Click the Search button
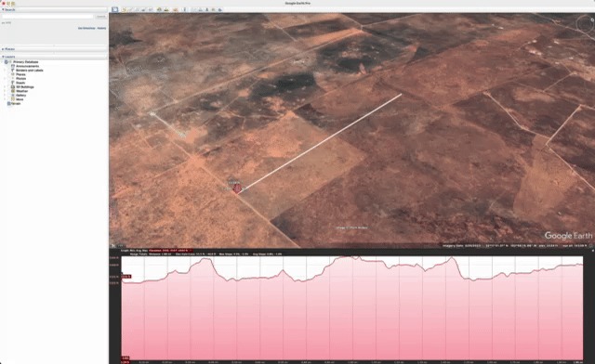 click(101, 17)
